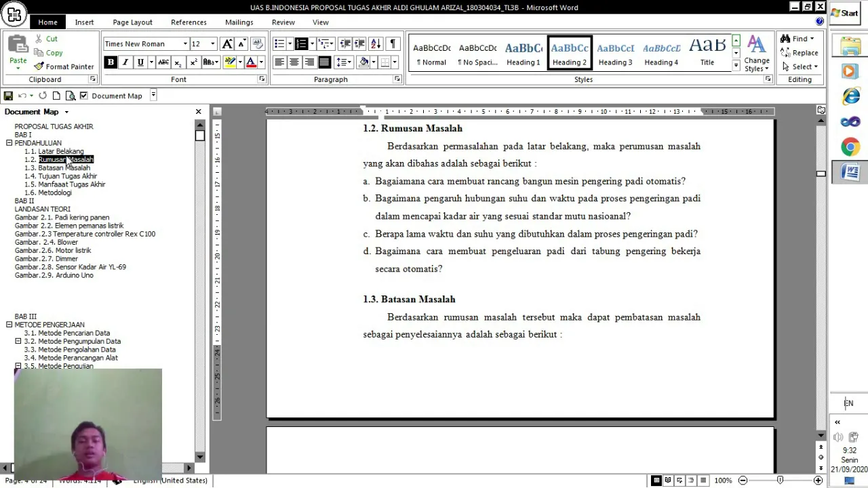This screenshot has width=868, height=488.
Task: Apply the Title style
Action: 707,53
